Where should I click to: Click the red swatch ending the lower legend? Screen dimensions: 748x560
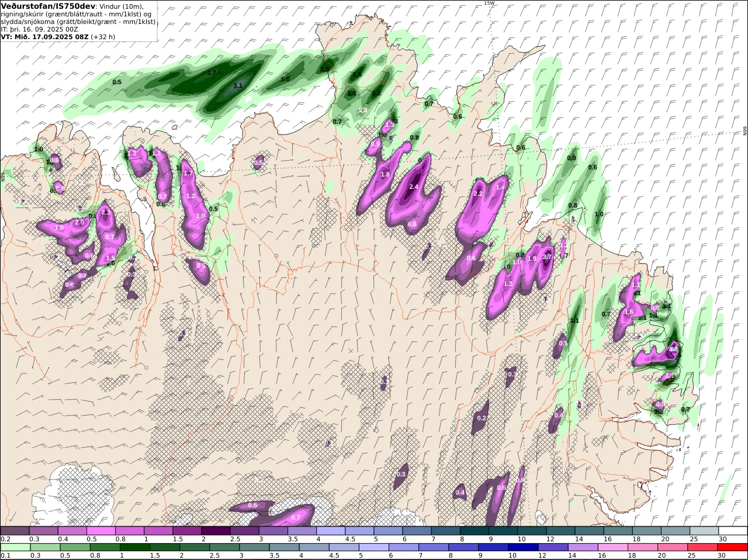pos(733,547)
